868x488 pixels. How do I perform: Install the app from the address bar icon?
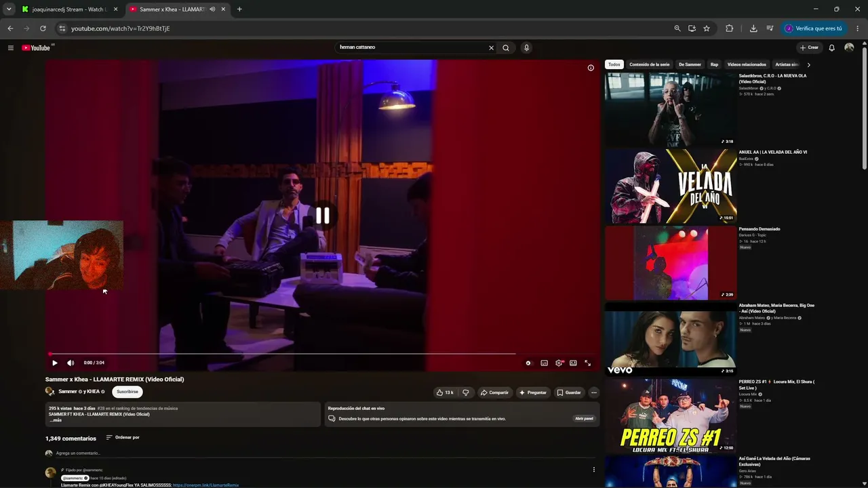[x=692, y=28]
